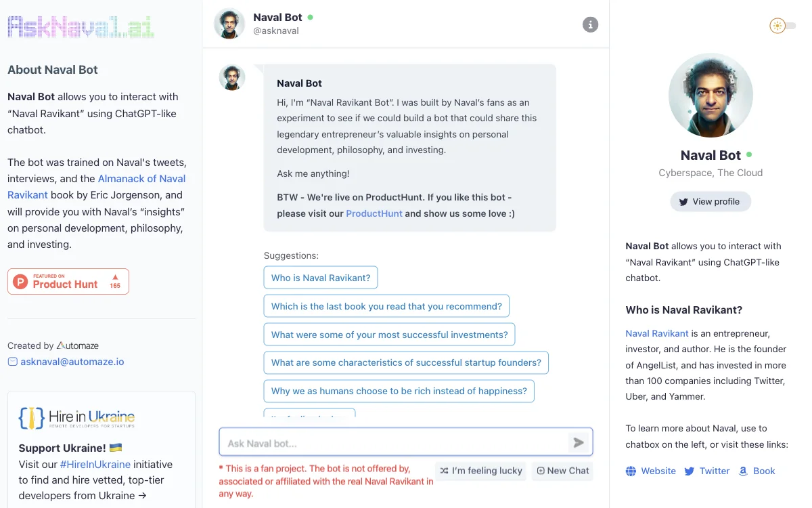Click the "Ask me anything!" text

pyautogui.click(x=313, y=173)
